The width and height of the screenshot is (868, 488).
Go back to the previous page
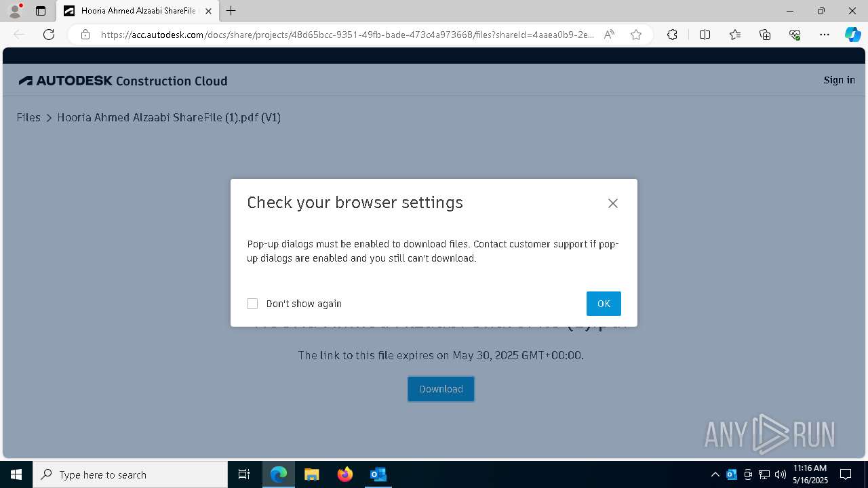[x=19, y=35]
